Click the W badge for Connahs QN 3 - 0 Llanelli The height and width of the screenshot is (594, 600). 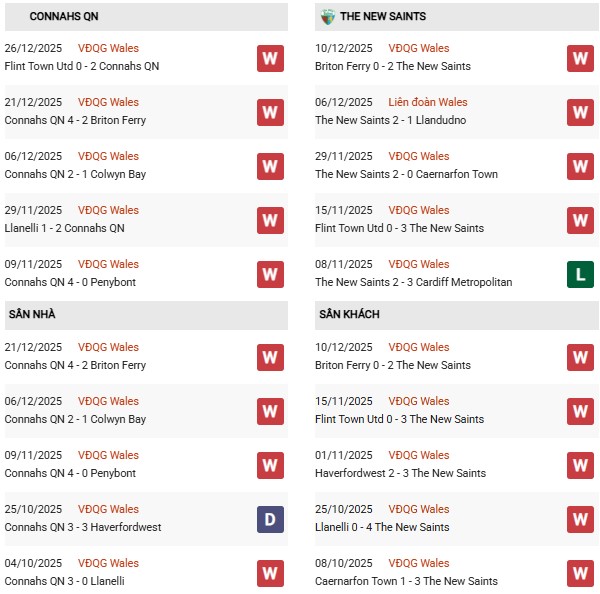(x=270, y=573)
